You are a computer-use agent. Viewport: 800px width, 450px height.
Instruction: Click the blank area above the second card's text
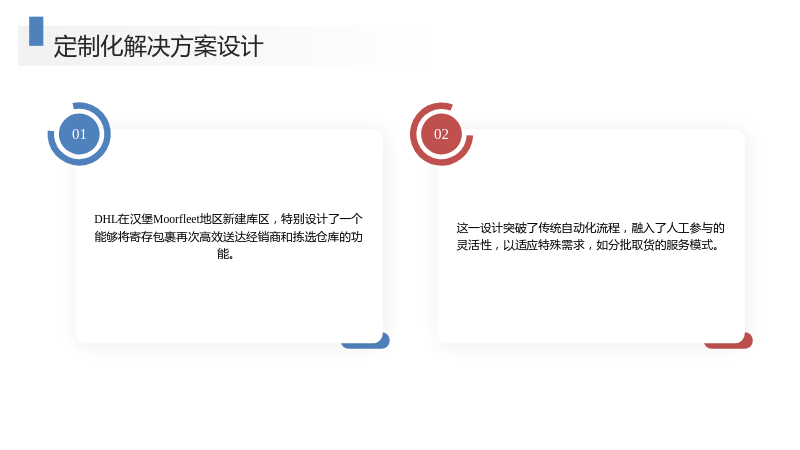pyautogui.click(x=591, y=176)
